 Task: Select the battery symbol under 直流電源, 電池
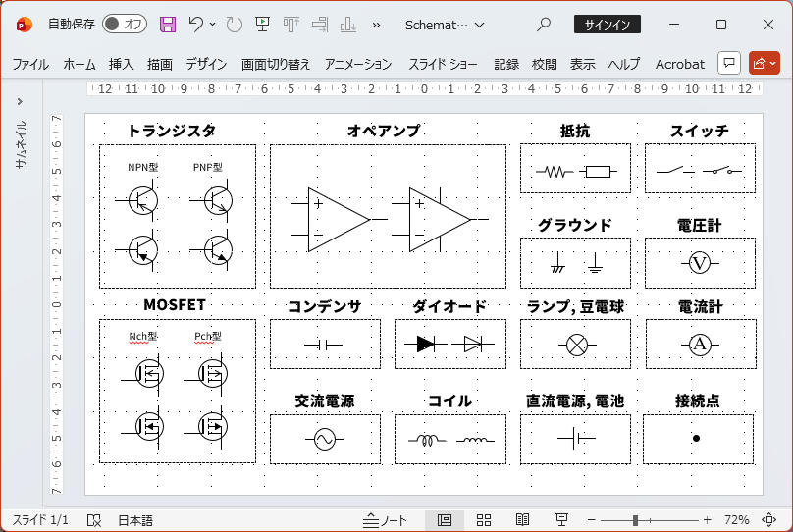tap(576, 438)
